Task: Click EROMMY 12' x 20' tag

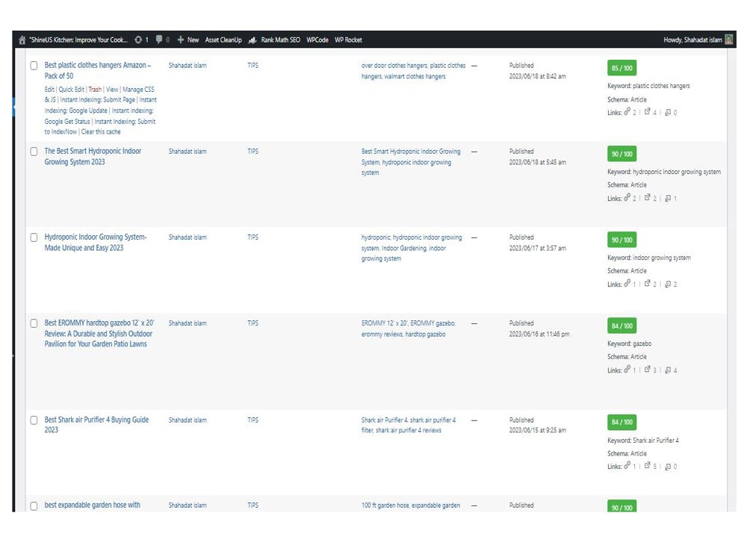Action: [384, 323]
